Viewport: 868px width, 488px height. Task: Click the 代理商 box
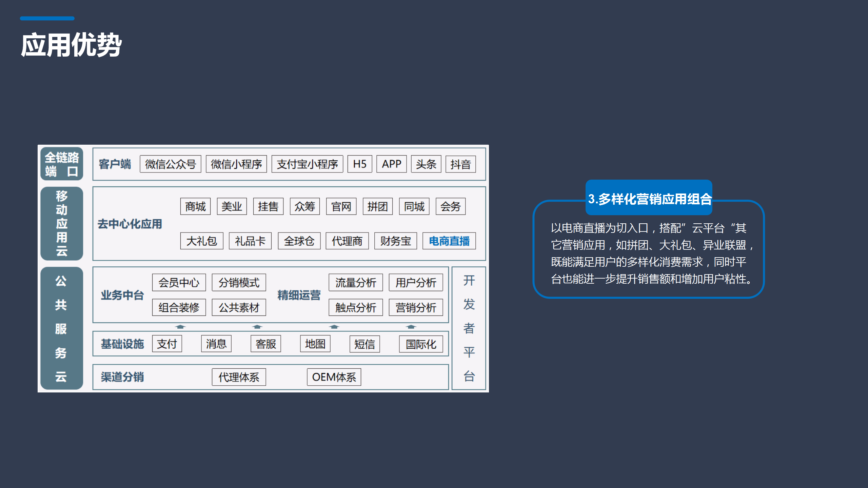(x=347, y=241)
